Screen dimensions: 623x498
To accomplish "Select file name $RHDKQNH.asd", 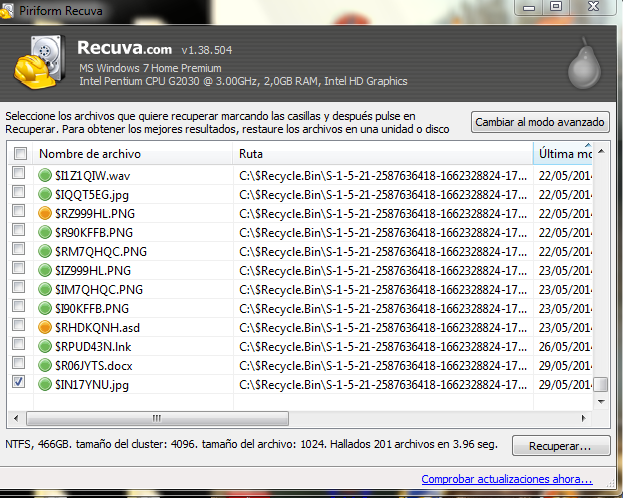I will 97,328.
